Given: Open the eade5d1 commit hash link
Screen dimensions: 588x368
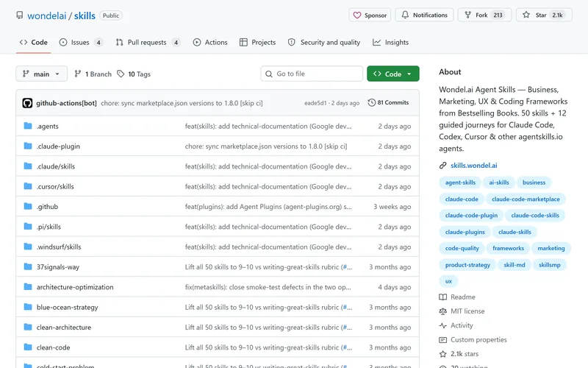Looking at the screenshot, I should pos(315,103).
